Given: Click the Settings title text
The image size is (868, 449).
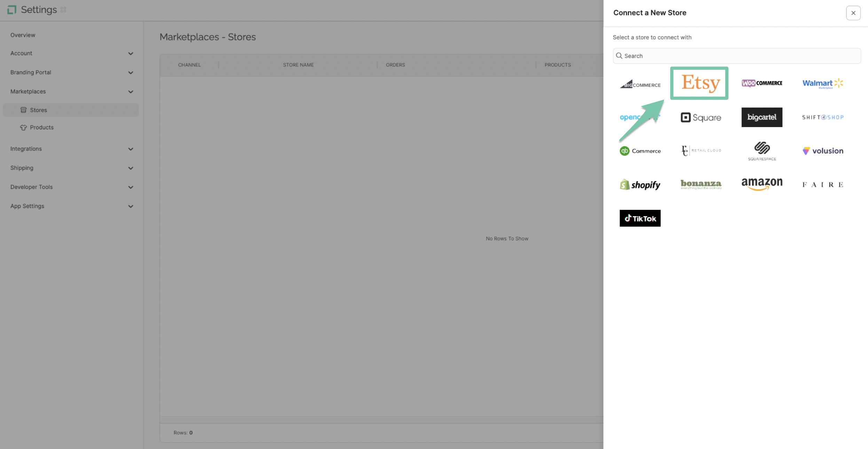Looking at the screenshot, I should (39, 10).
